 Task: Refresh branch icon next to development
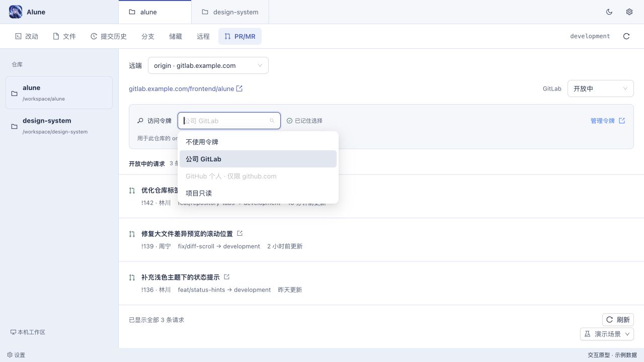(x=626, y=36)
